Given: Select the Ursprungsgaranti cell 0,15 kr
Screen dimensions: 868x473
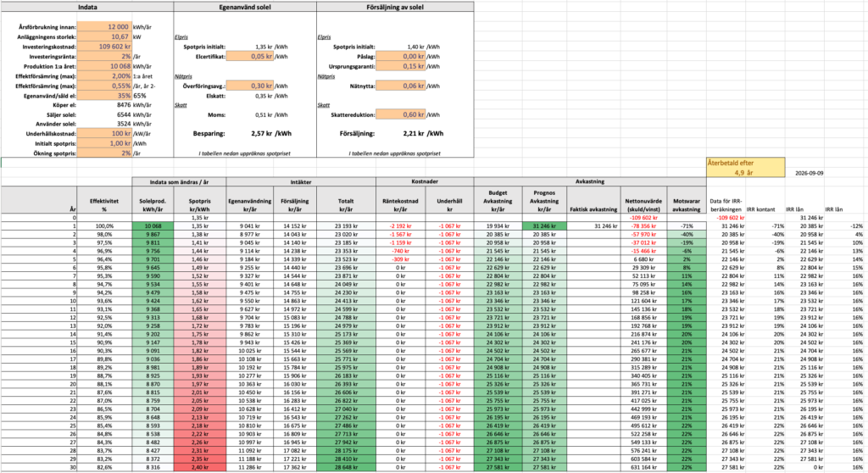Looking at the screenshot, I should (x=401, y=66).
